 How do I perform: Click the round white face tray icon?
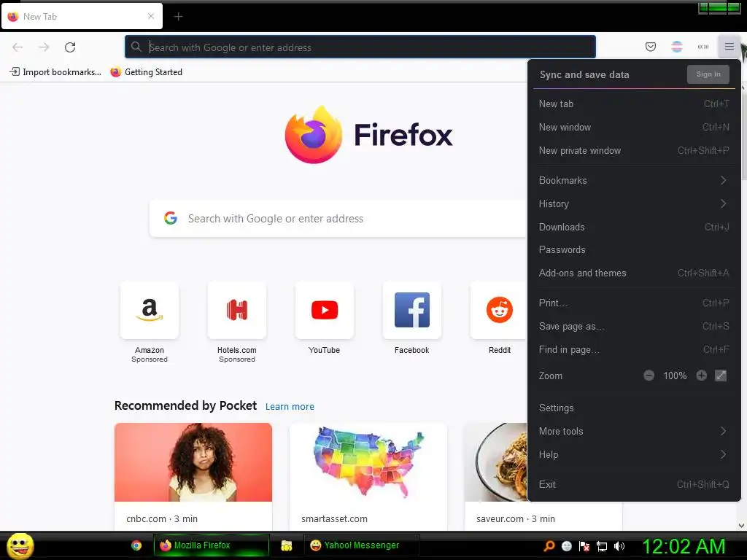pos(566,546)
